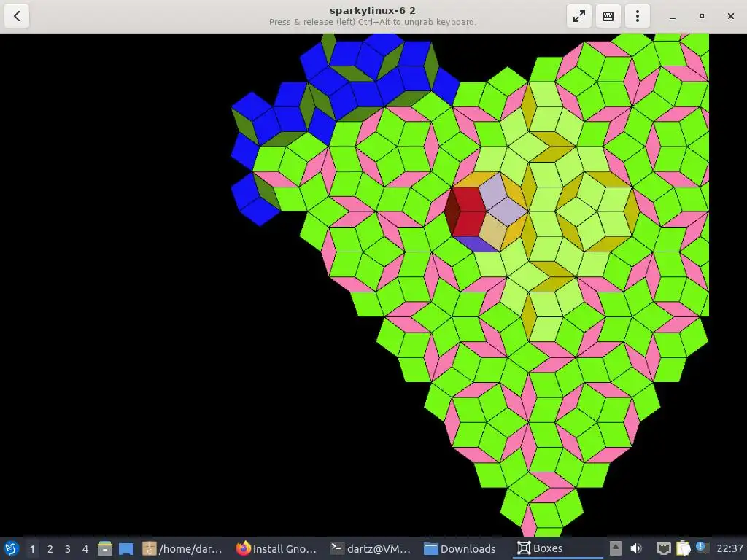Select the Boxes taskbar entry
747x560 pixels.
557,548
